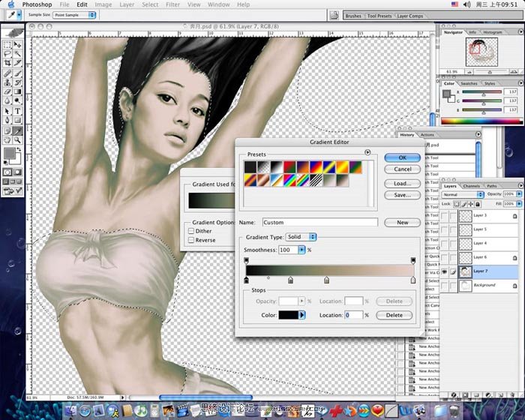Select the Crop tool
This screenshot has width=525, height=420.
point(7,63)
